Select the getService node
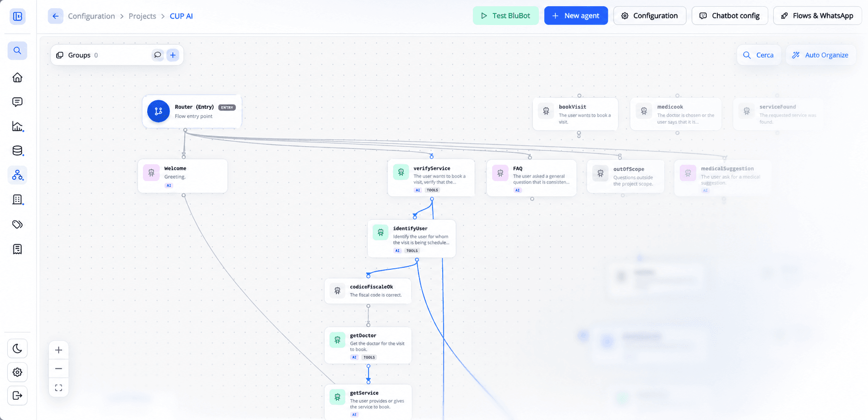The width and height of the screenshot is (868, 420). [x=368, y=402]
